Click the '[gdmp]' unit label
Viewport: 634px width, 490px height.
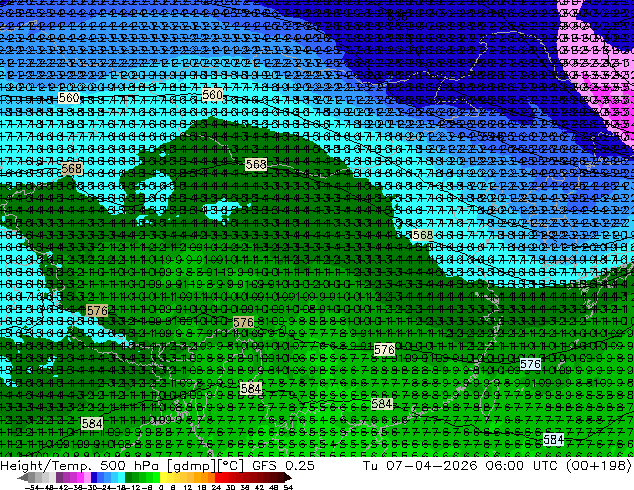191,466
